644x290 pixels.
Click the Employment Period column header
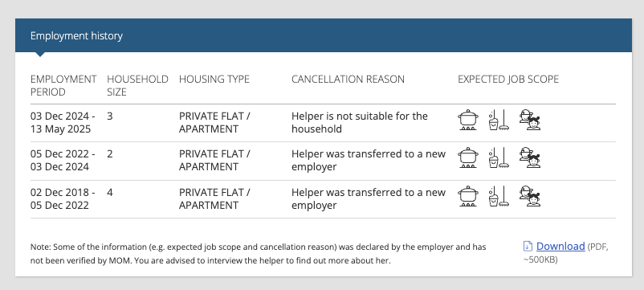click(x=63, y=85)
